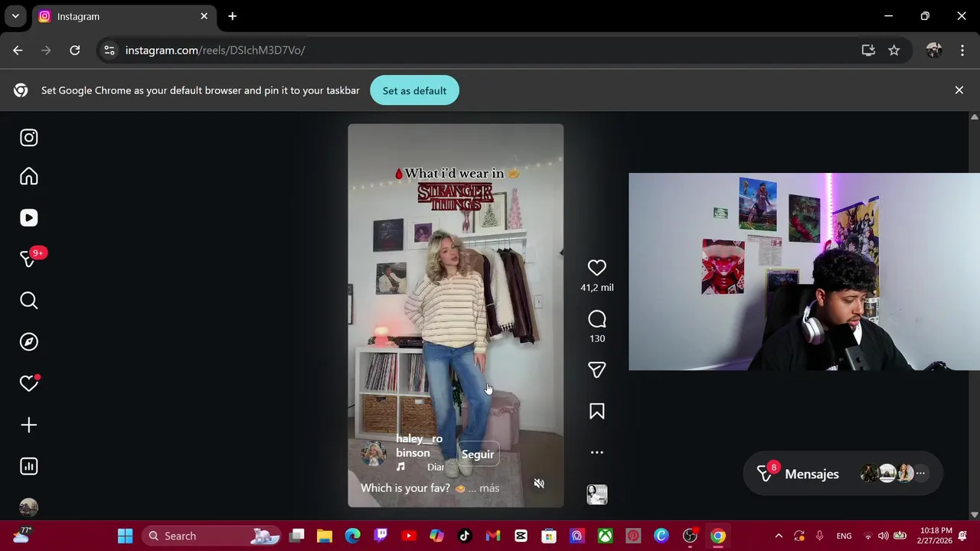The width and height of the screenshot is (980, 551).
Task: Click the address bar URL
Action: (x=215, y=50)
